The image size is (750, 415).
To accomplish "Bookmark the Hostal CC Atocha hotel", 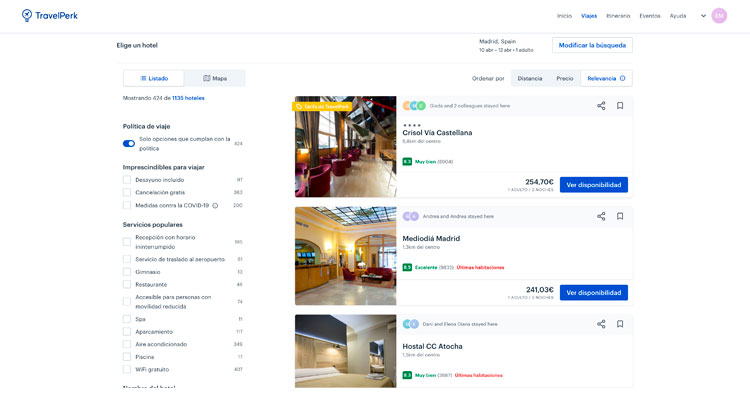I will point(620,324).
